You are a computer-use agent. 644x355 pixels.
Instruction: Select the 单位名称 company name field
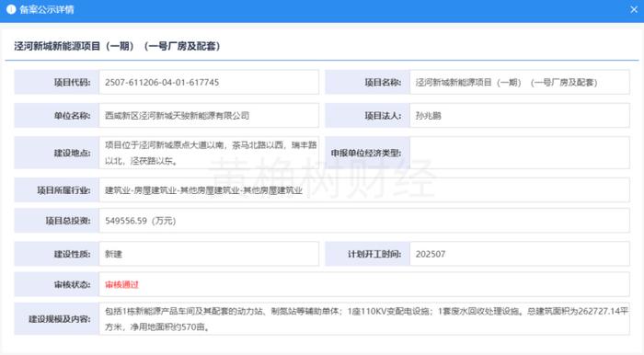pos(209,115)
